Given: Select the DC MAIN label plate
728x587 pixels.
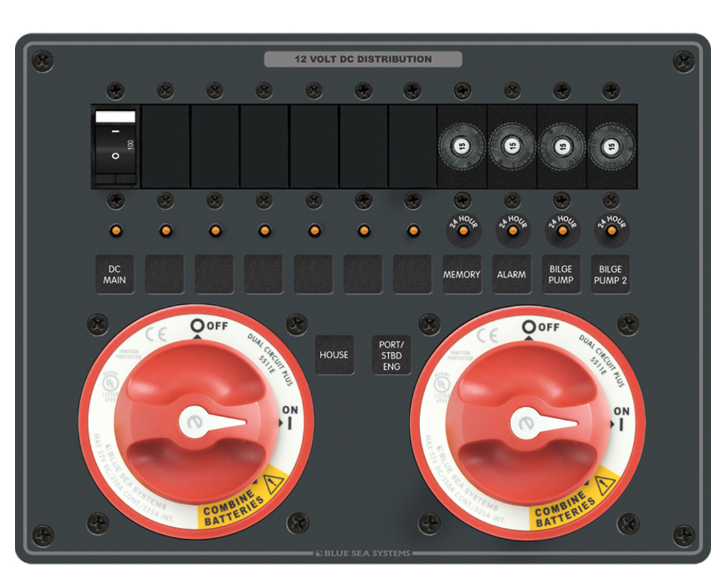Looking at the screenshot, I should click(114, 274).
